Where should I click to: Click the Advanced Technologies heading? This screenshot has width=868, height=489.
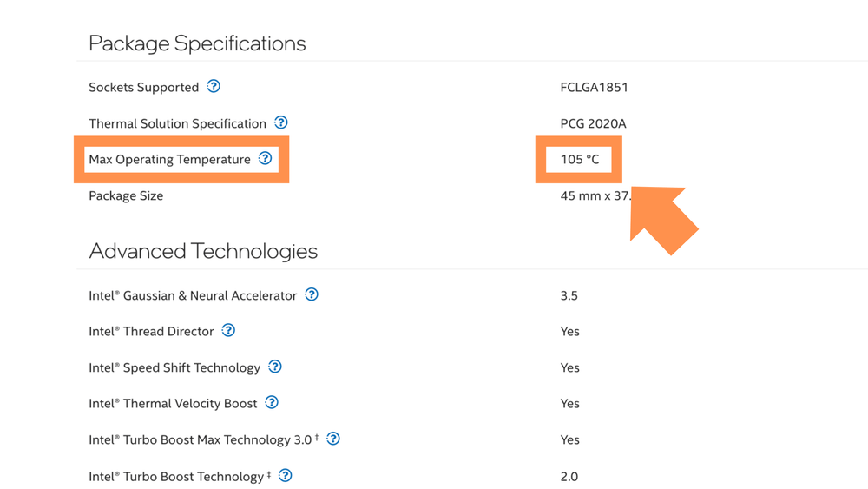pos(203,251)
